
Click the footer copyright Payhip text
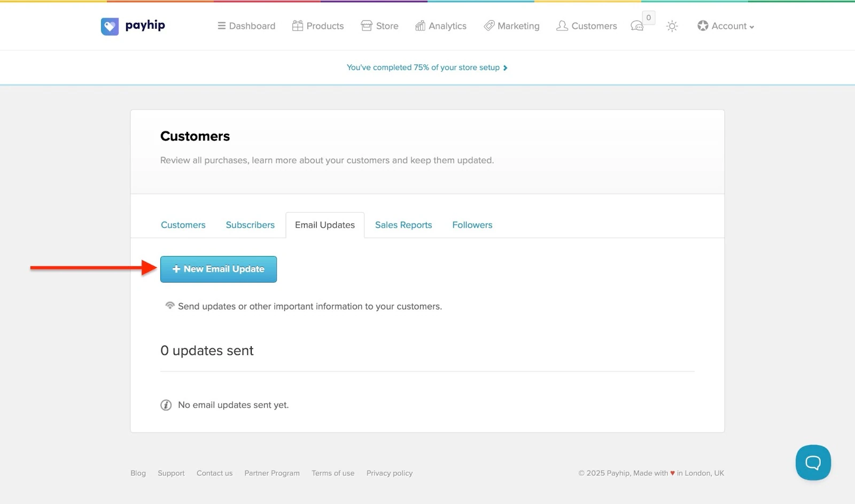(x=651, y=473)
